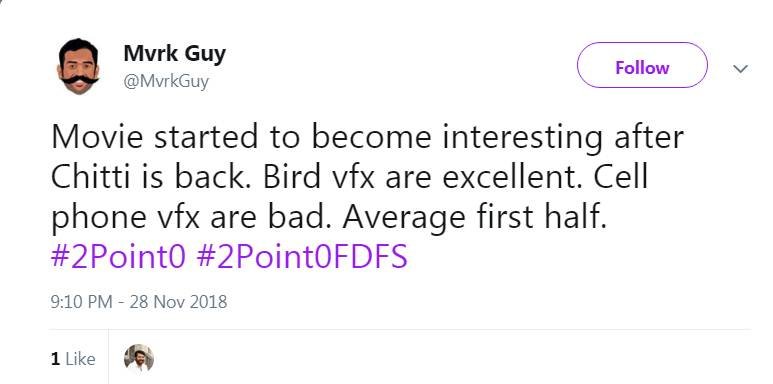Click the bold '1' like count
The width and height of the screenshot is (773, 384).
pyautogui.click(x=55, y=359)
